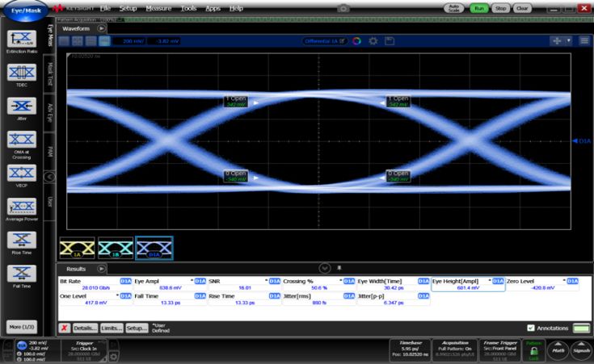
Task: Toggle the Waveform panel play button
Action: pos(102,27)
